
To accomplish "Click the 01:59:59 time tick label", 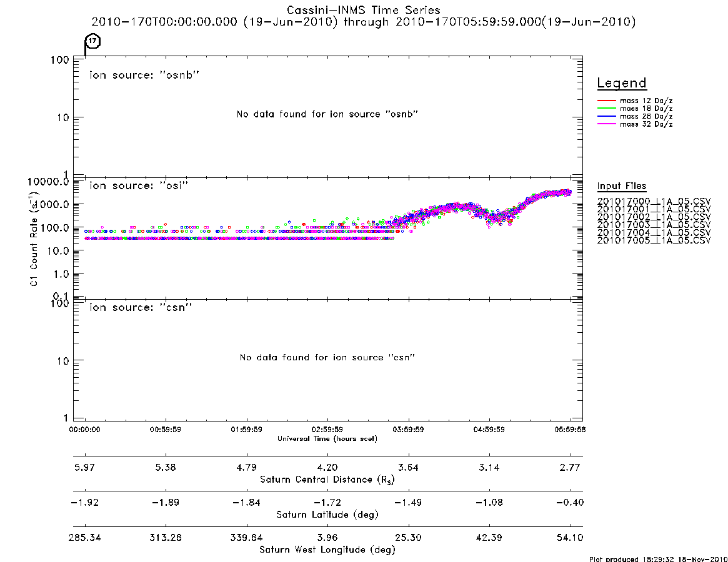I will [247, 430].
